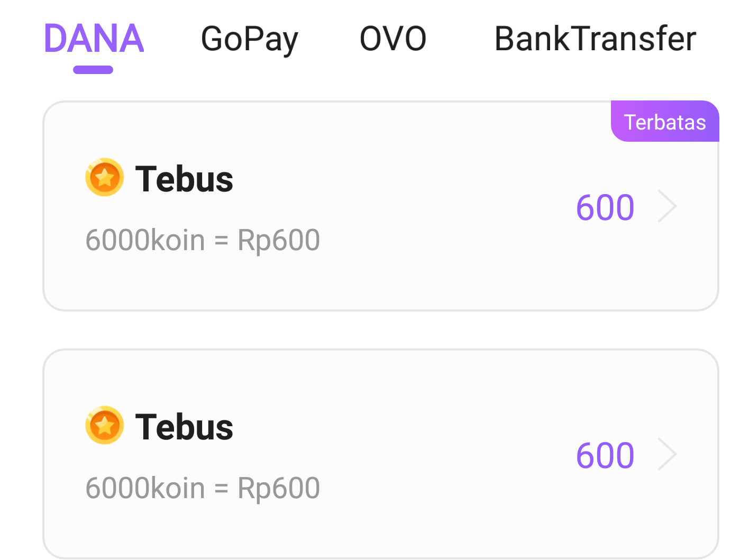Click the purple 600 amount in the Terbatas card
Viewport: 749px width, 560px height.
pyautogui.click(x=605, y=207)
